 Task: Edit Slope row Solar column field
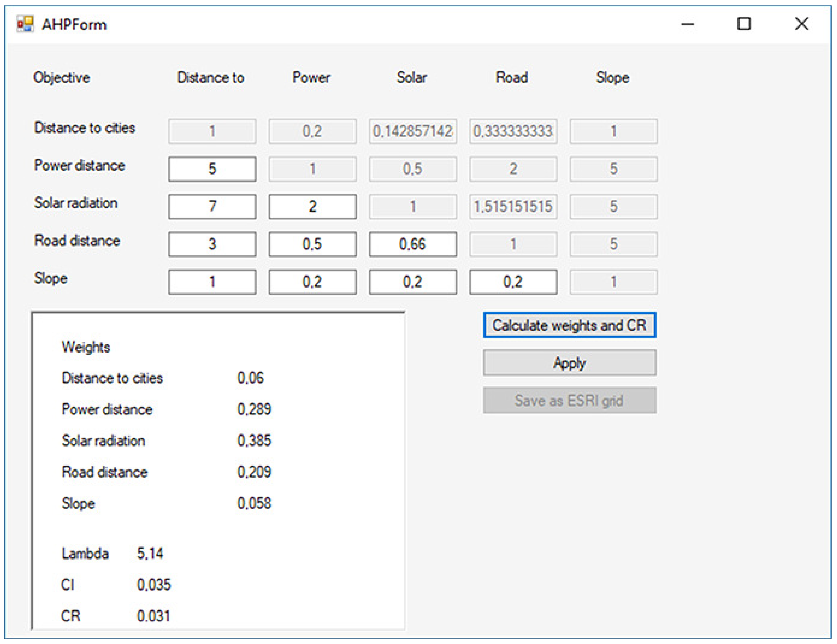(413, 282)
